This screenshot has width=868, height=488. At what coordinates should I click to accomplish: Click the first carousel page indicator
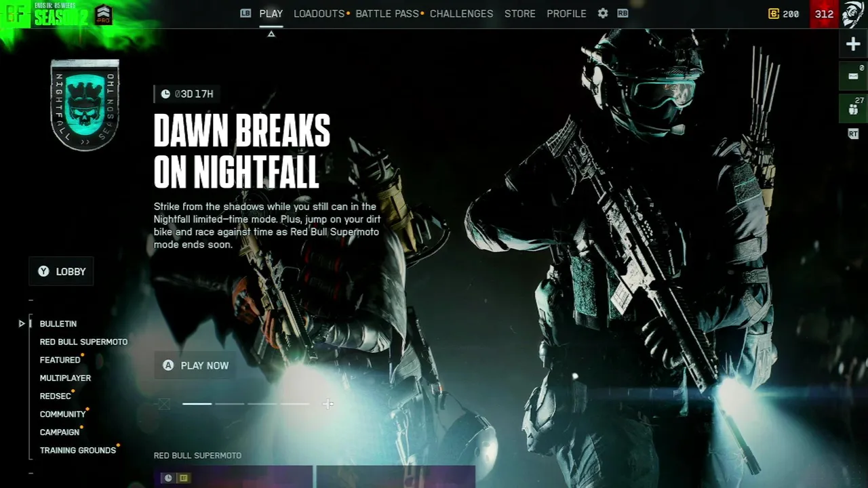[x=197, y=404]
